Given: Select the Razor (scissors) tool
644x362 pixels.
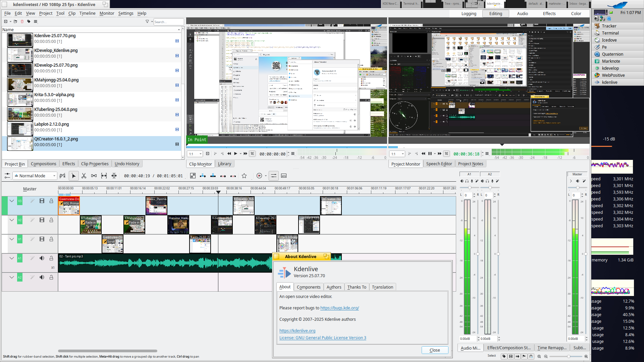Looking at the screenshot, I should click(84, 176).
